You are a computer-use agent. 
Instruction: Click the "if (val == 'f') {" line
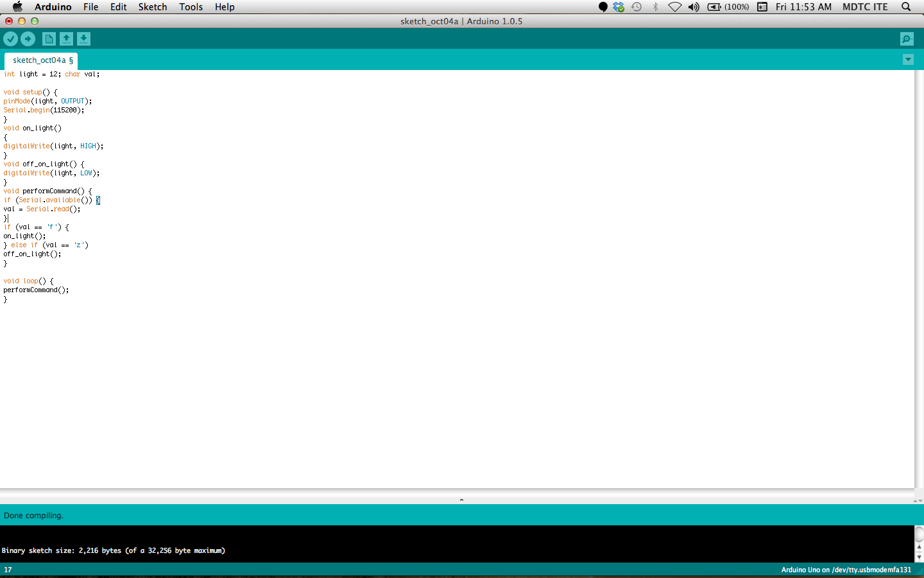[36, 227]
